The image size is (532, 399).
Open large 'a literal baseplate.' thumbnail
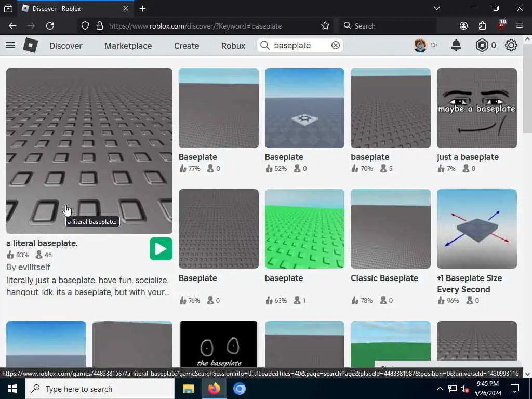[89, 151]
